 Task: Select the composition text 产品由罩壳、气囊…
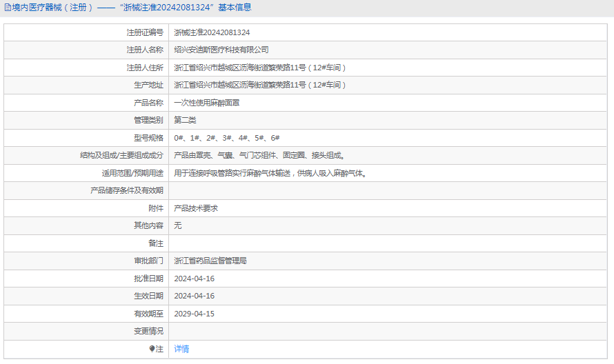click(x=259, y=155)
